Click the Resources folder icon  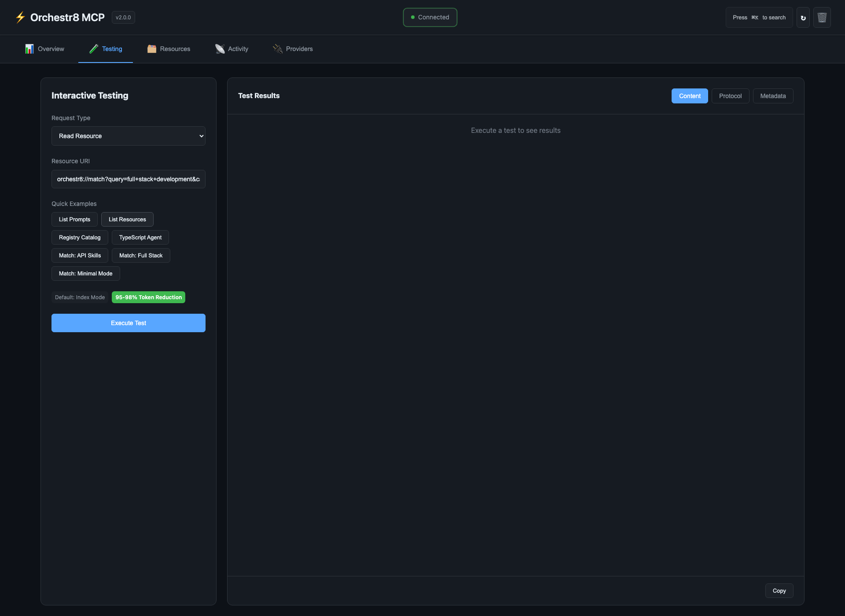tap(152, 49)
